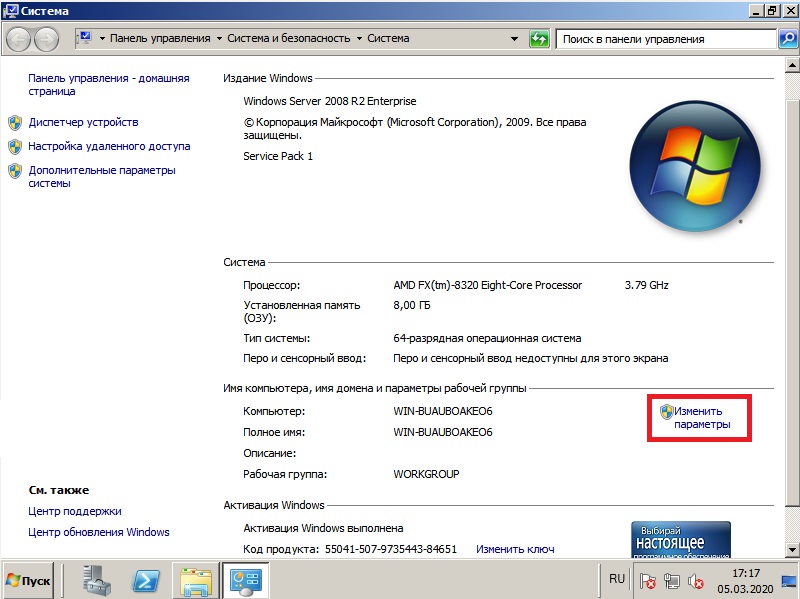Image resolution: width=800 pixels, height=599 pixels.
Task: Click the network tray icon
Action: pyautogui.click(x=672, y=581)
